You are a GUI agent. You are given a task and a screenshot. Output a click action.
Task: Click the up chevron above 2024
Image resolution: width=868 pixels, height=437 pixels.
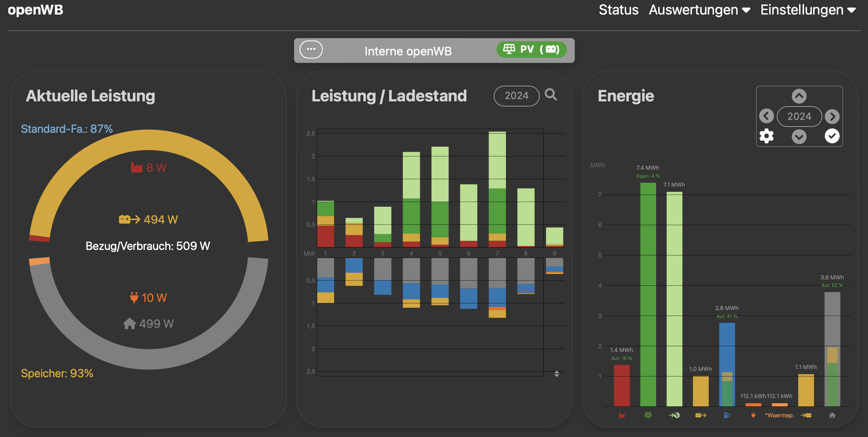(x=799, y=96)
